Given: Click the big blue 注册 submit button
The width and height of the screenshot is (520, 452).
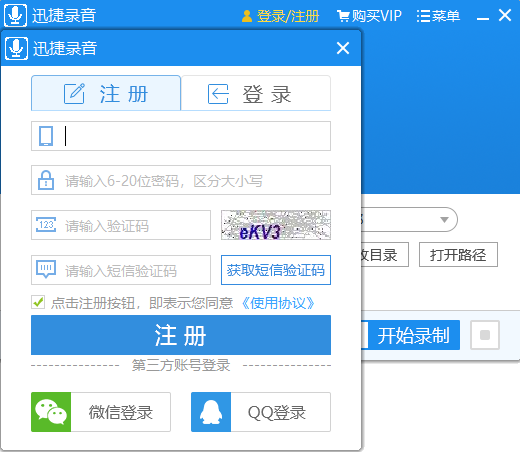Looking at the screenshot, I should tap(181, 335).
